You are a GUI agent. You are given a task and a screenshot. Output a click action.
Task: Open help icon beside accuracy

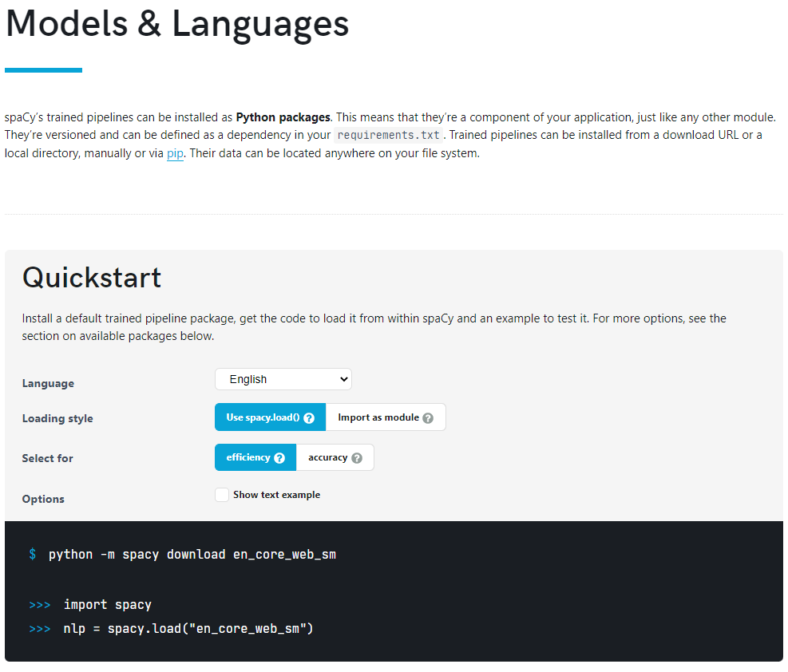pos(357,458)
